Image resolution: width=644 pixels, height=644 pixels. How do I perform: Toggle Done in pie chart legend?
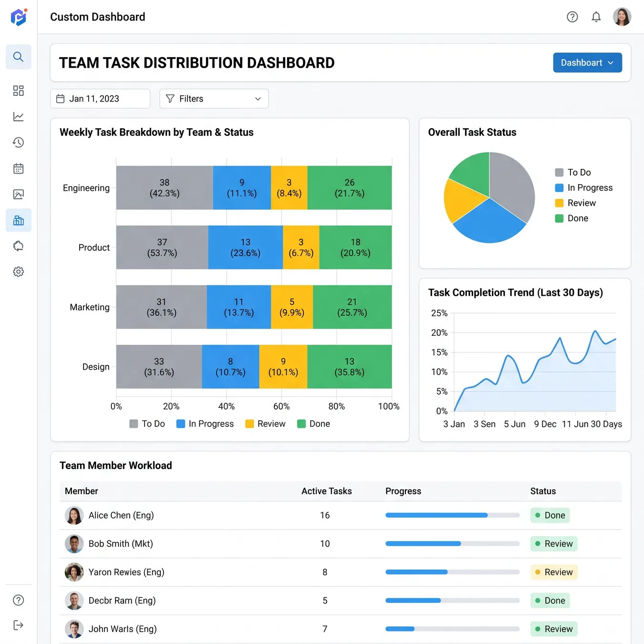tap(572, 218)
